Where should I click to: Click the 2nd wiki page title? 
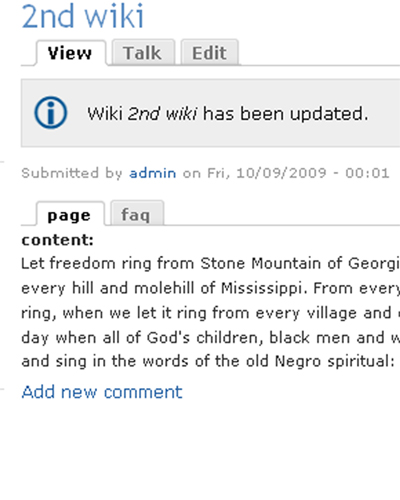click(x=83, y=16)
